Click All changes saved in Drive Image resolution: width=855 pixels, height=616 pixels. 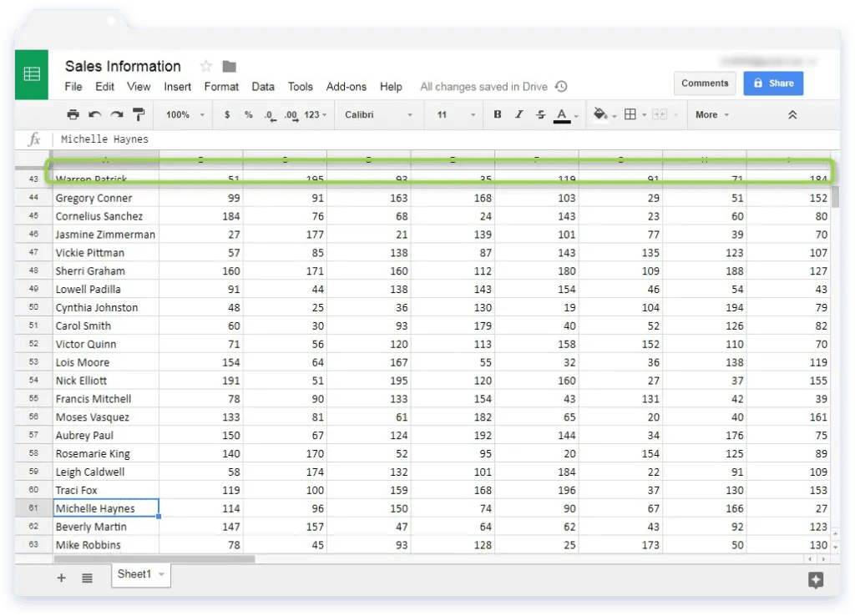click(x=483, y=87)
